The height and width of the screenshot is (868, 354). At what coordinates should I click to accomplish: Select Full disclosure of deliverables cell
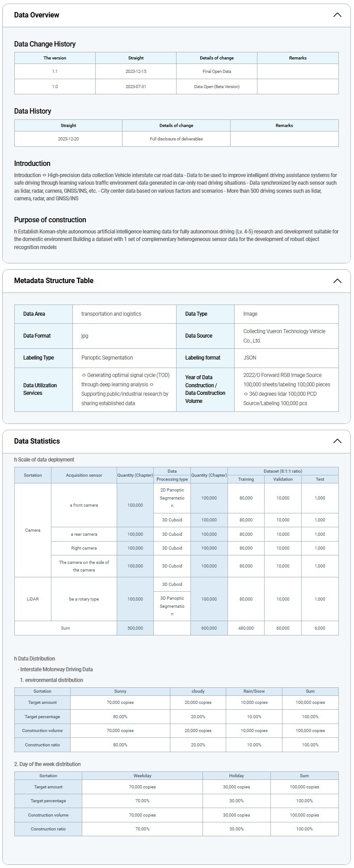pyautogui.click(x=176, y=139)
